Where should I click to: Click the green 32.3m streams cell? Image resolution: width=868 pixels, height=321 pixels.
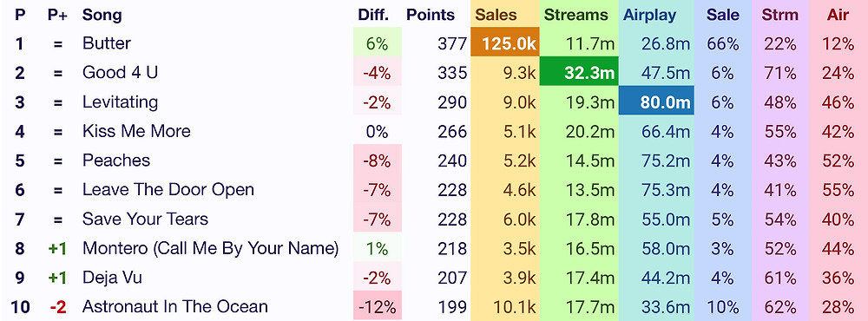tap(578, 71)
